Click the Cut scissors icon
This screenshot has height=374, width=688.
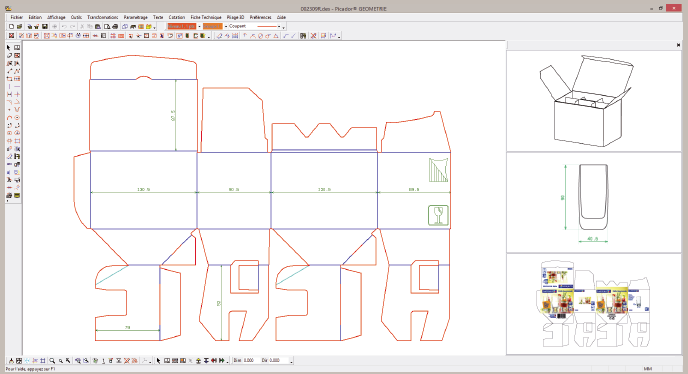(x=82, y=26)
